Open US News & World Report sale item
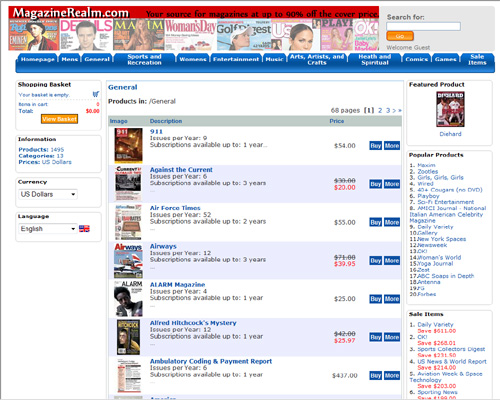 point(452,361)
